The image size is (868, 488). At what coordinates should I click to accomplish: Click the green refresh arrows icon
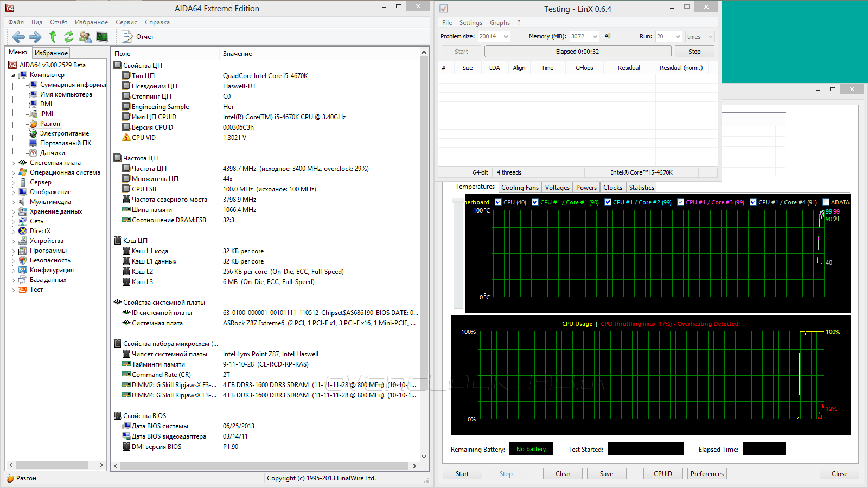click(x=69, y=37)
